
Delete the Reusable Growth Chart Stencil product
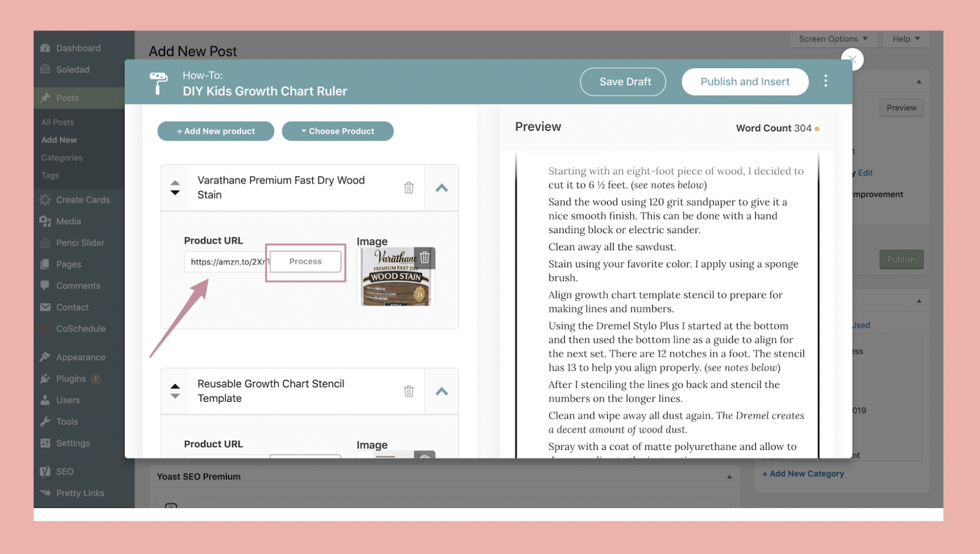coord(409,391)
